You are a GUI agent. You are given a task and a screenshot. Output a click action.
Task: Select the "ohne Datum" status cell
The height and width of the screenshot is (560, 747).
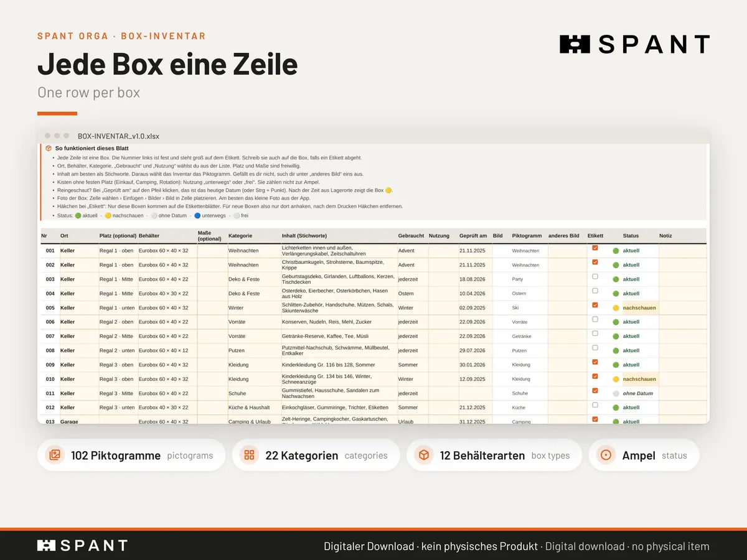640,394
